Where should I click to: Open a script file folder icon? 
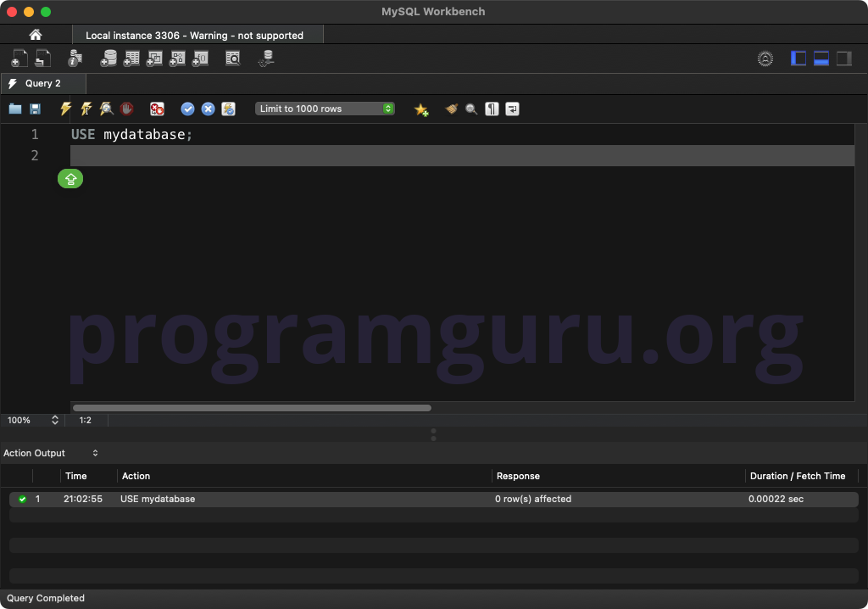[x=15, y=109]
